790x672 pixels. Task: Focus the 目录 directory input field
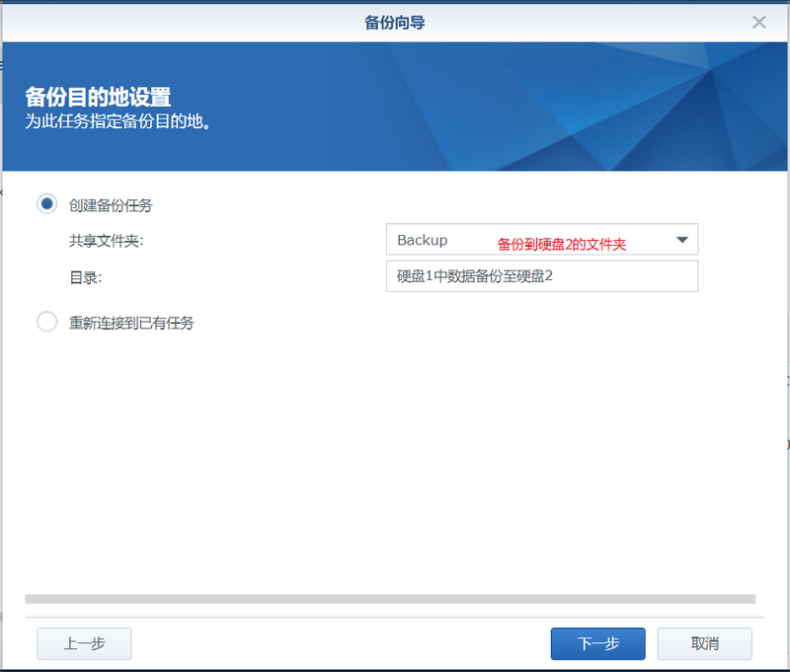click(541, 276)
